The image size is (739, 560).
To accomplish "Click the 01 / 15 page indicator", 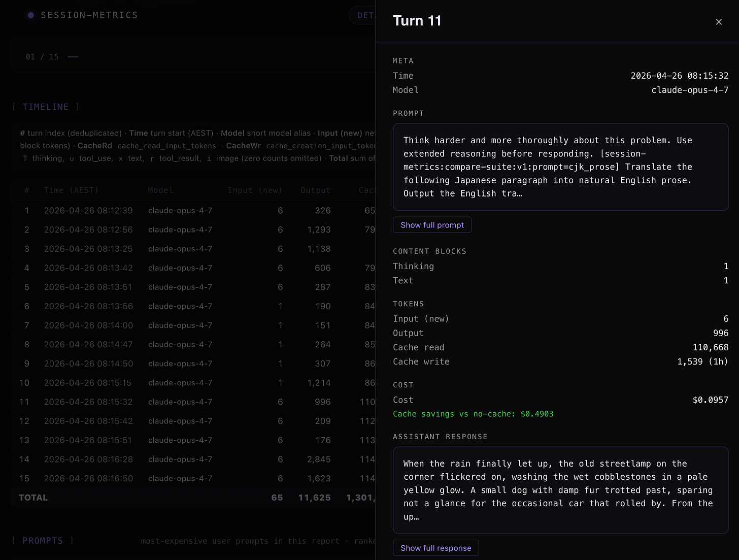I will (42, 57).
